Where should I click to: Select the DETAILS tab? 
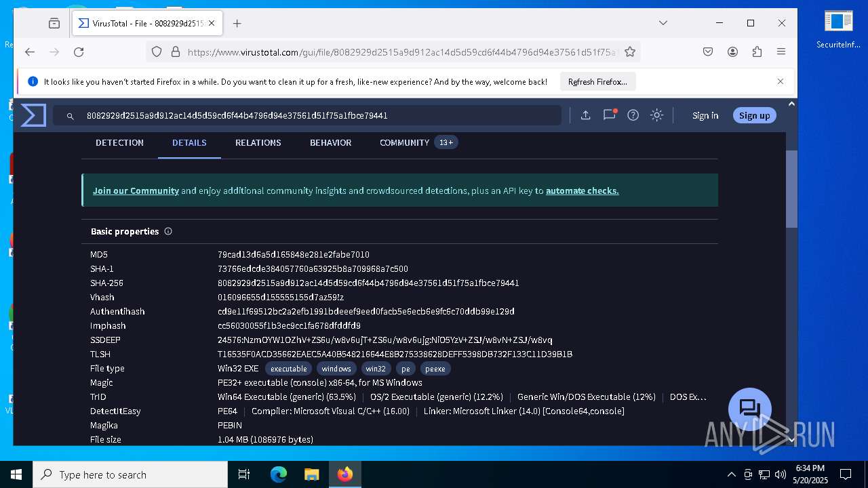point(189,142)
